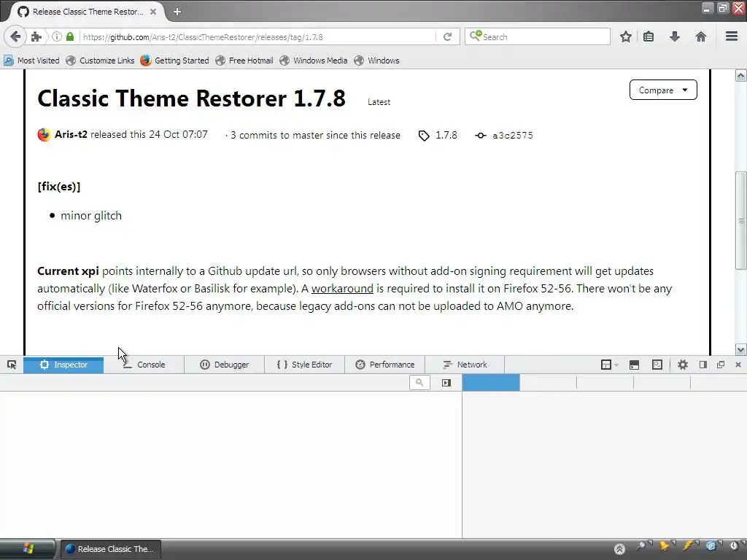Open Getting Started bookmark
Screen dimensions: 747x560
[x=175, y=61]
